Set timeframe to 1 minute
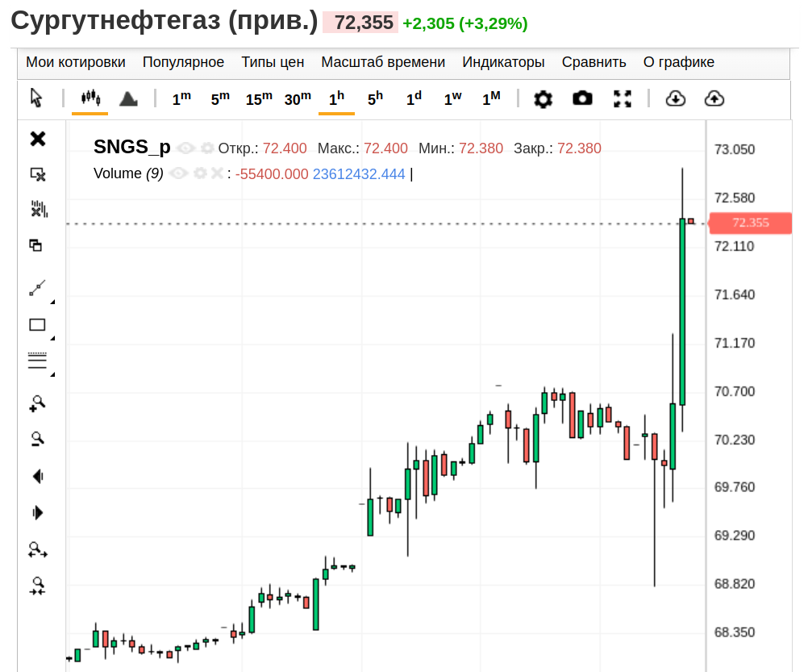Image resolution: width=808 pixels, height=672 pixels. tap(181, 98)
